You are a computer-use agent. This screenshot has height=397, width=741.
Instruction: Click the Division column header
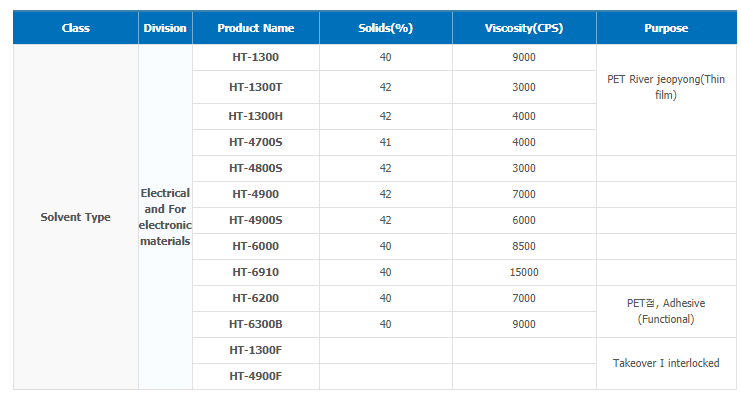[x=165, y=28]
